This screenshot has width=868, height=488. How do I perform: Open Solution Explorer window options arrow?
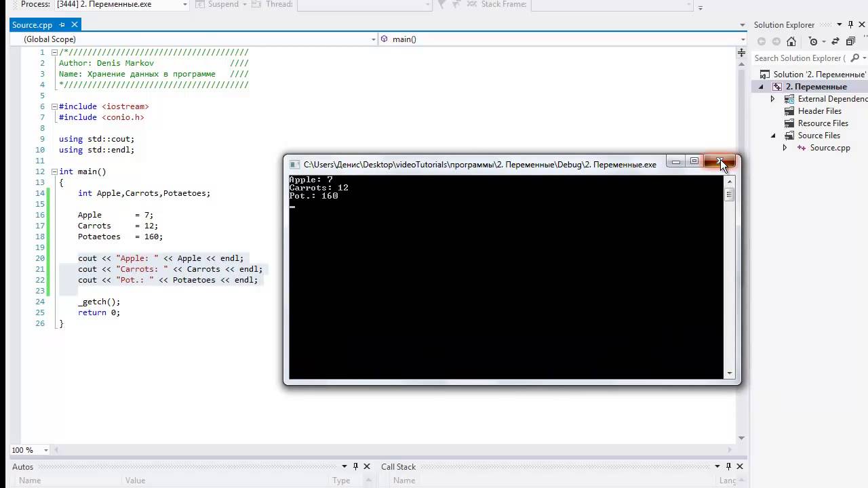[x=840, y=25]
